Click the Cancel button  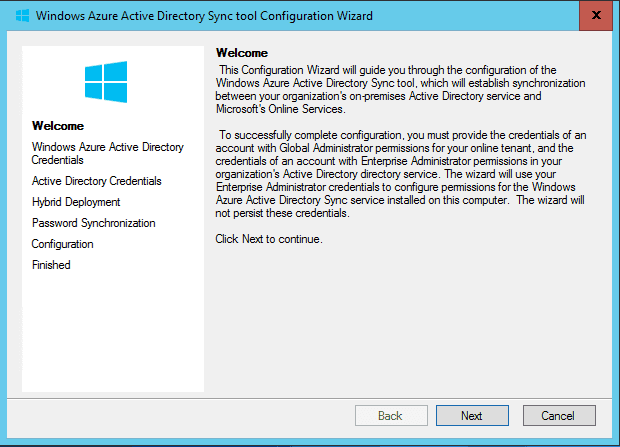click(559, 415)
